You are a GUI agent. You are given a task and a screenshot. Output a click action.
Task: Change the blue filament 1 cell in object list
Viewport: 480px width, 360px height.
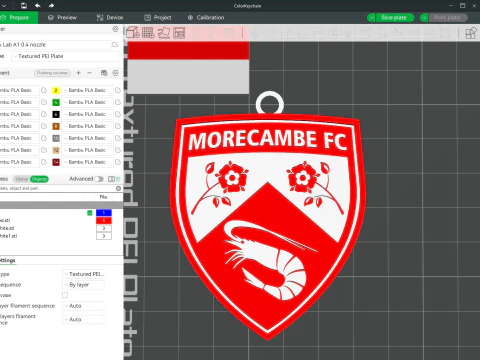pos(104,213)
